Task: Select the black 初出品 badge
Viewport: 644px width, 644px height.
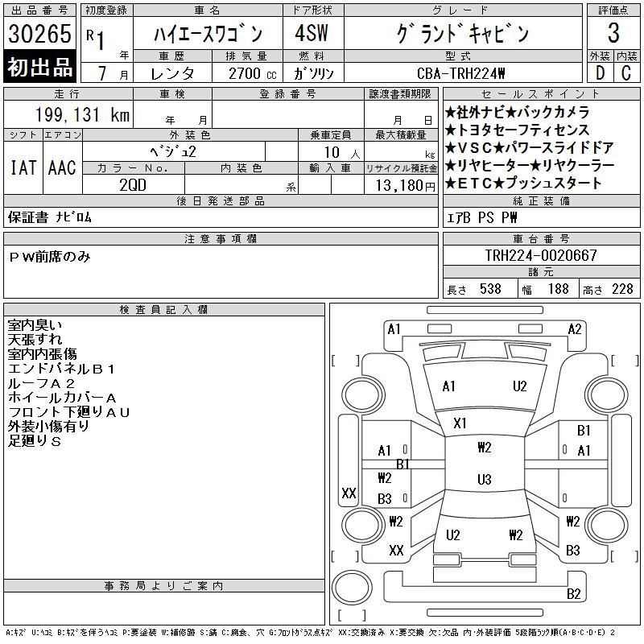Action: click(x=39, y=67)
